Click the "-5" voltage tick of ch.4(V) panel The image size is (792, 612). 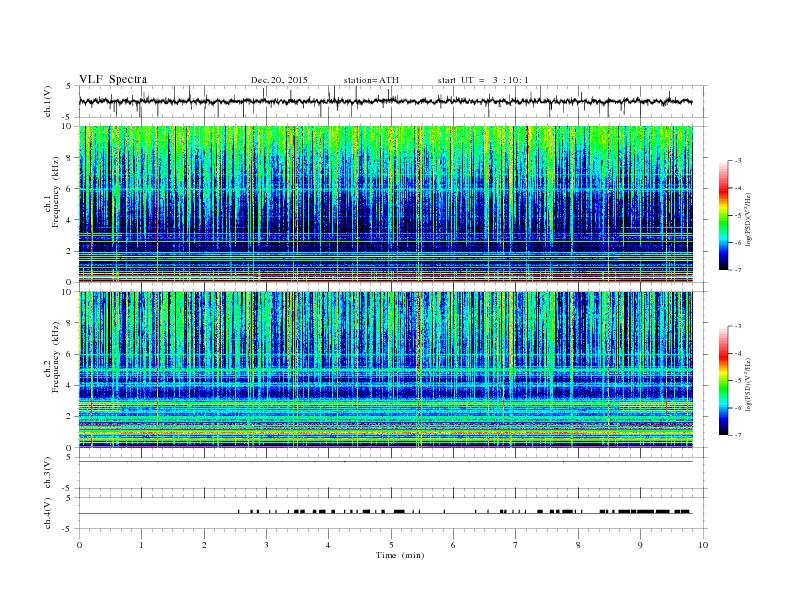67,529
